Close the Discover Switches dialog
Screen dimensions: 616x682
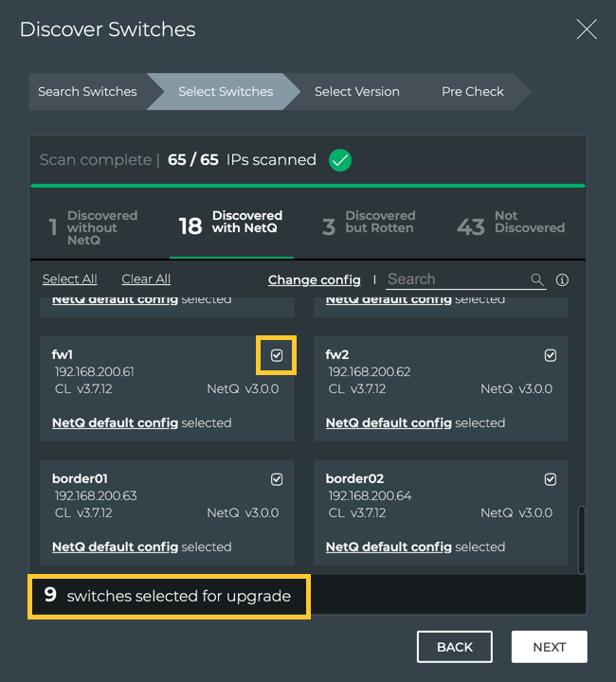tap(587, 29)
